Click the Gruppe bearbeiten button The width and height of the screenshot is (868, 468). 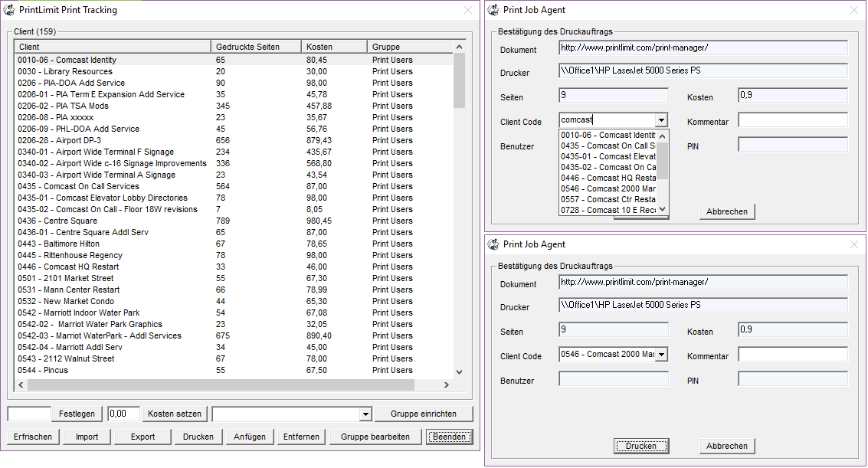click(375, 437)
